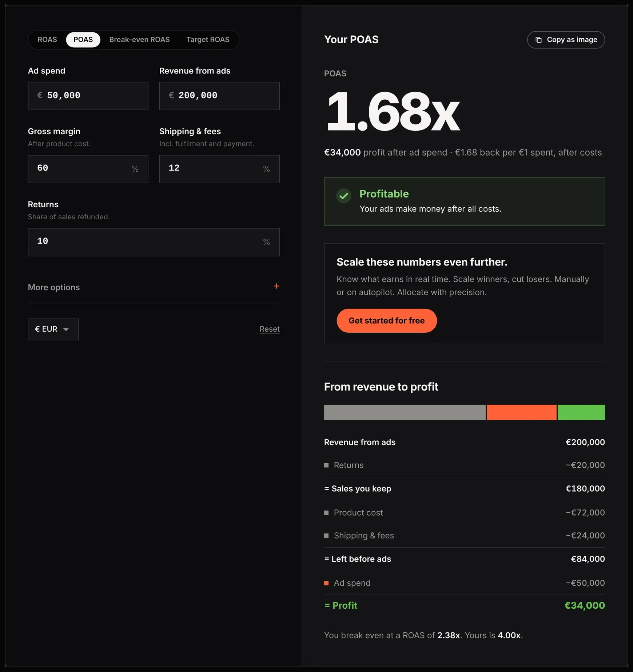Click the Shipping & fees percentage field

(219, 169)
